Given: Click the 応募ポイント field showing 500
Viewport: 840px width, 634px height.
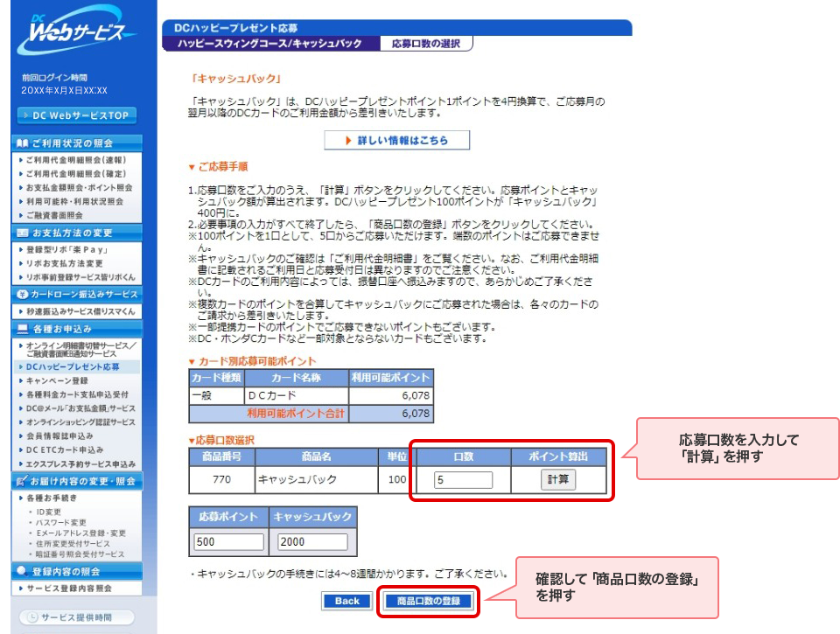Looking at the screenshot, I should point(229,542).
